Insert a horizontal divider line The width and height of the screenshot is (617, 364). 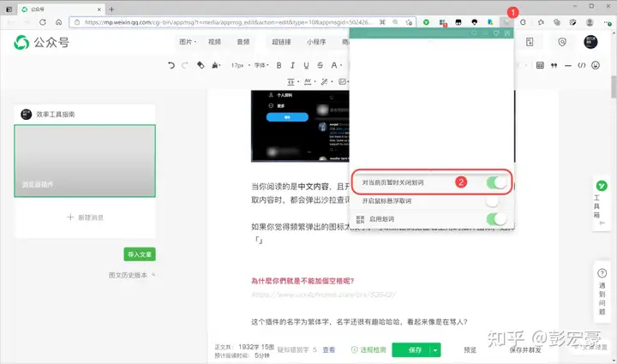coord(568,66)
